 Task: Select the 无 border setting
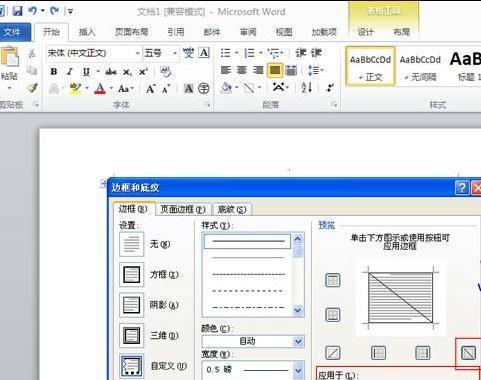(131, 244)
